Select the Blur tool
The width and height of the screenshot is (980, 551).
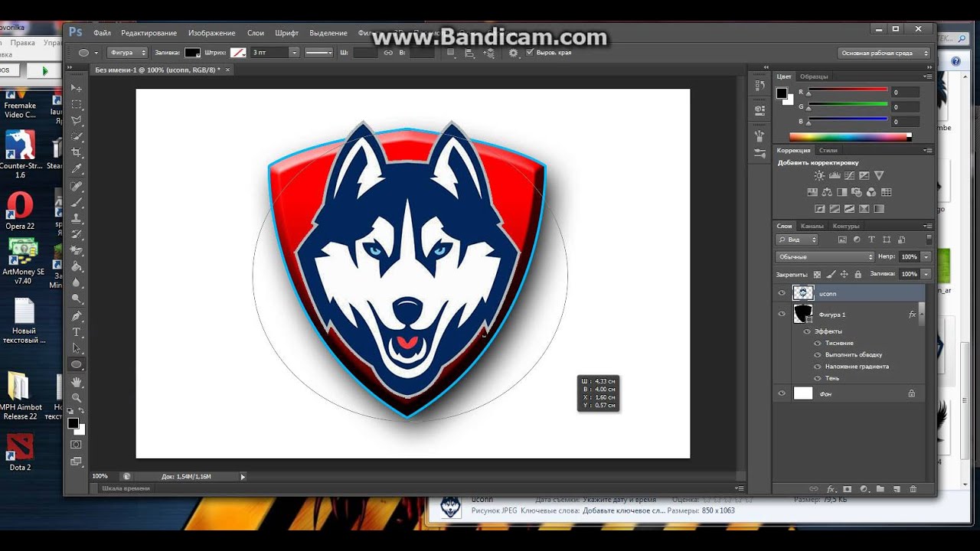click(77, 283)
